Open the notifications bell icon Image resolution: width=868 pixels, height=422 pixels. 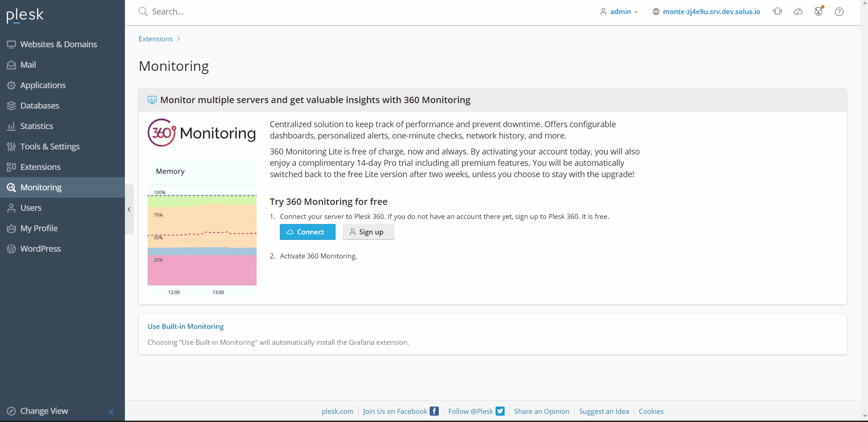pyautogui.click(x=778, y=11)
